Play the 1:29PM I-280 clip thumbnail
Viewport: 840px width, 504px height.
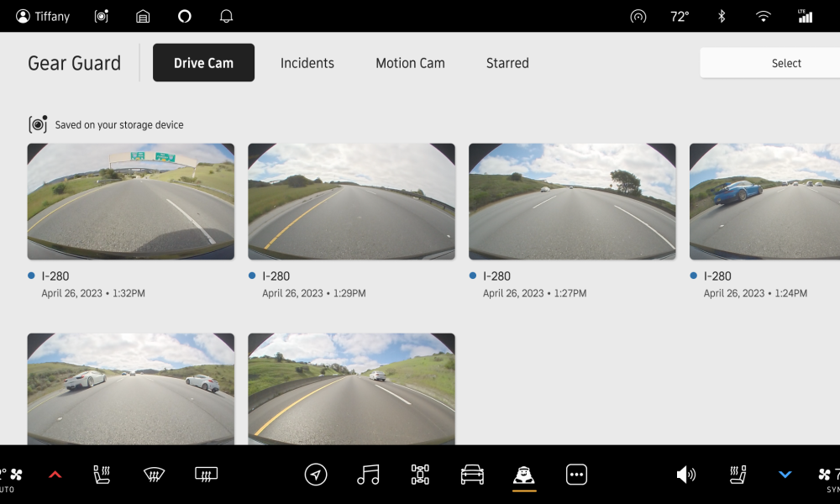[351, 202]
